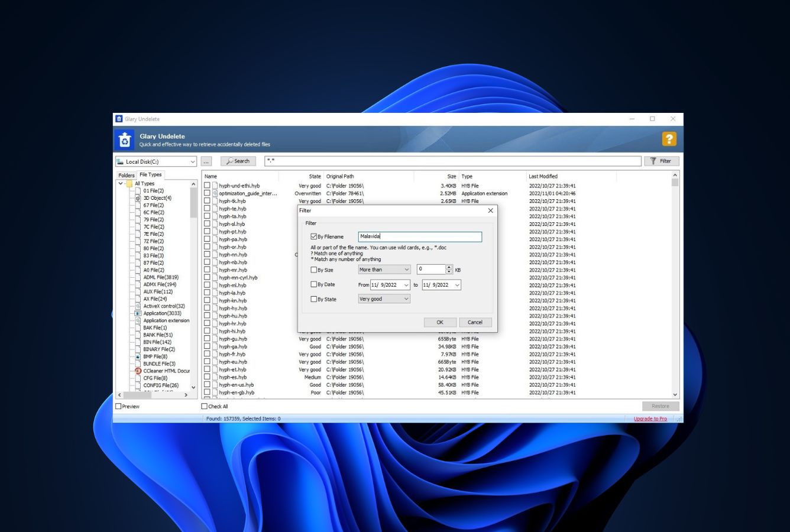Click the search pattern field showing *.*
The image size is (790, 532).
coord(453,161)
